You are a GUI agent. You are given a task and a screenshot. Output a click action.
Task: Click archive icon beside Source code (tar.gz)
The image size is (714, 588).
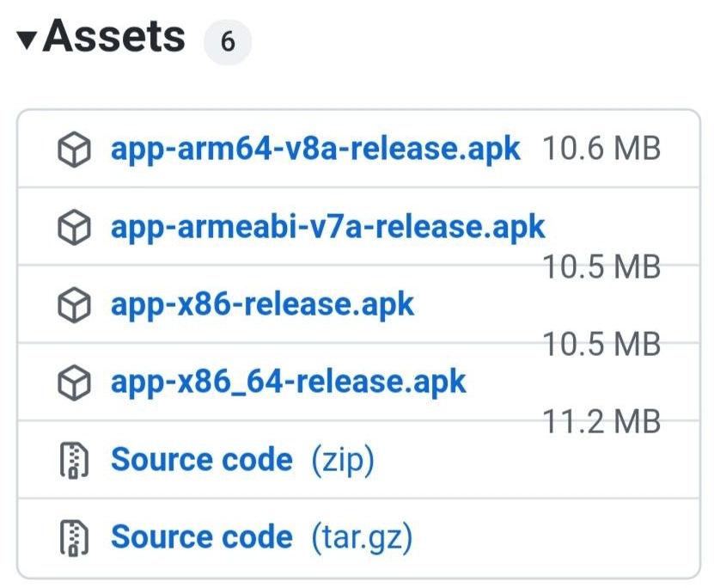74,538
